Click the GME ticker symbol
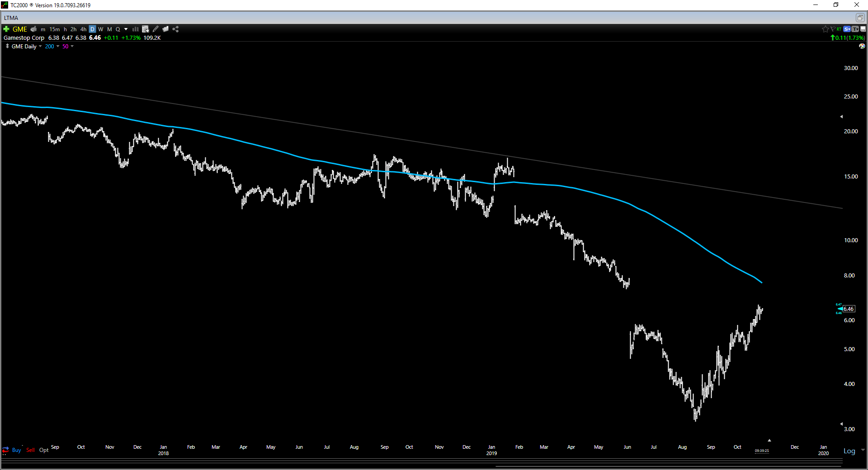The image size is (868, 470). point(20,29)
